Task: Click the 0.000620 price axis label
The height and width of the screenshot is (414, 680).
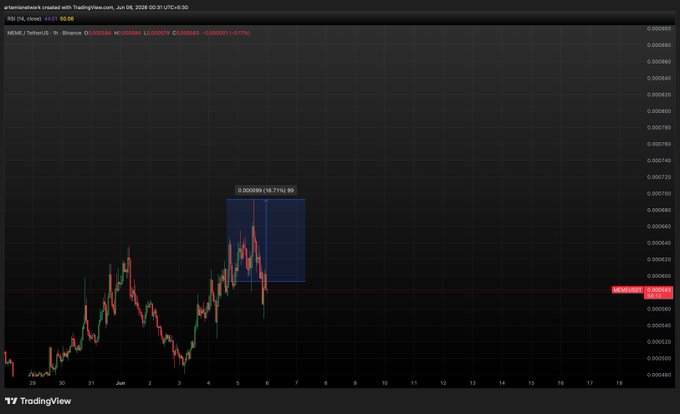Action: (659, 259)
